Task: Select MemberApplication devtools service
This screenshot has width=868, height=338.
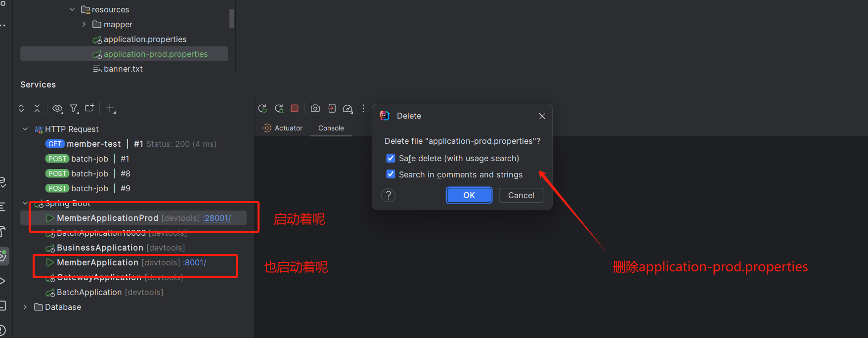Action: pyautogui.click(x=133, y=262)
